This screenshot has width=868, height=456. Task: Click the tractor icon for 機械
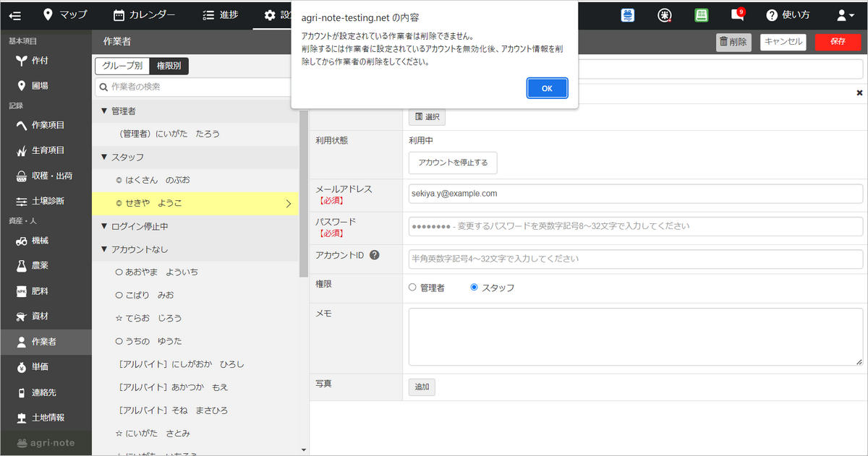pos(22,241)
